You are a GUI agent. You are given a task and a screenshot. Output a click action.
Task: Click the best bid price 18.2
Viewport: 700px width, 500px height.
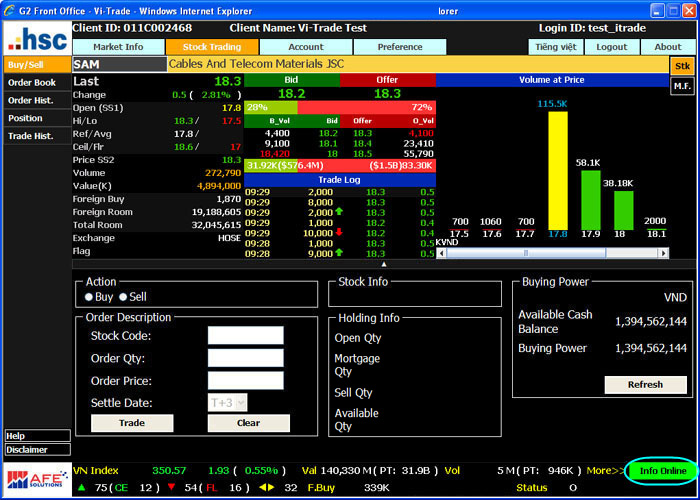[292, 94]
